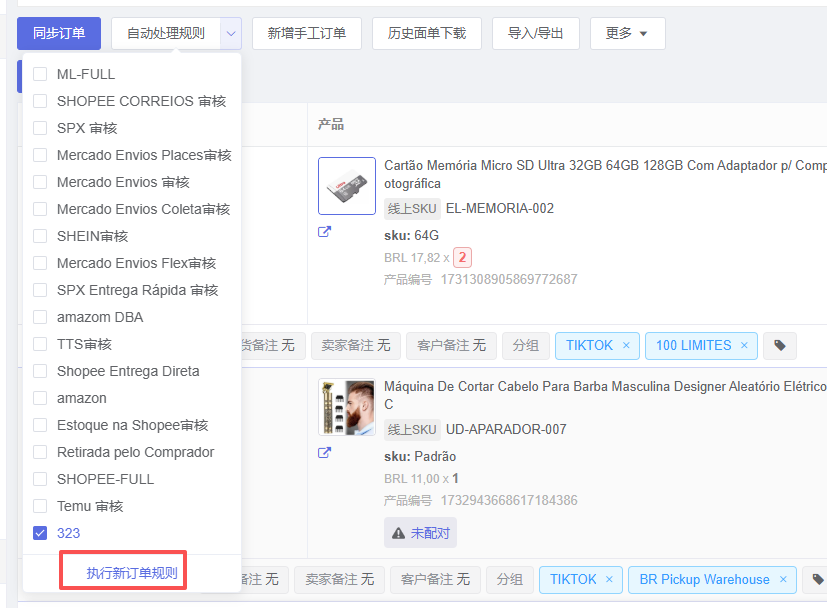827x608 pixels.
Task: Uncheck the 323 rule checkbox
Action: [x=40, y=533]
